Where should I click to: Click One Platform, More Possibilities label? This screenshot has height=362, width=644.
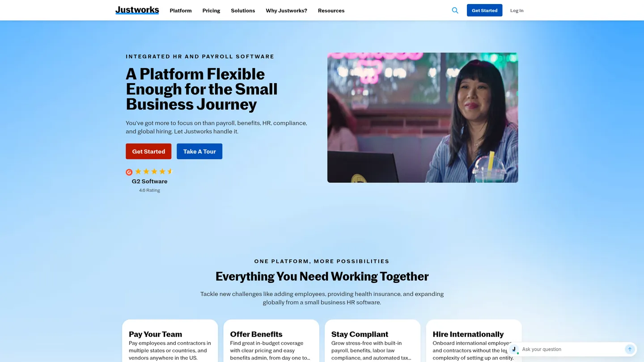pyautogui.click(x=322, y=261)
